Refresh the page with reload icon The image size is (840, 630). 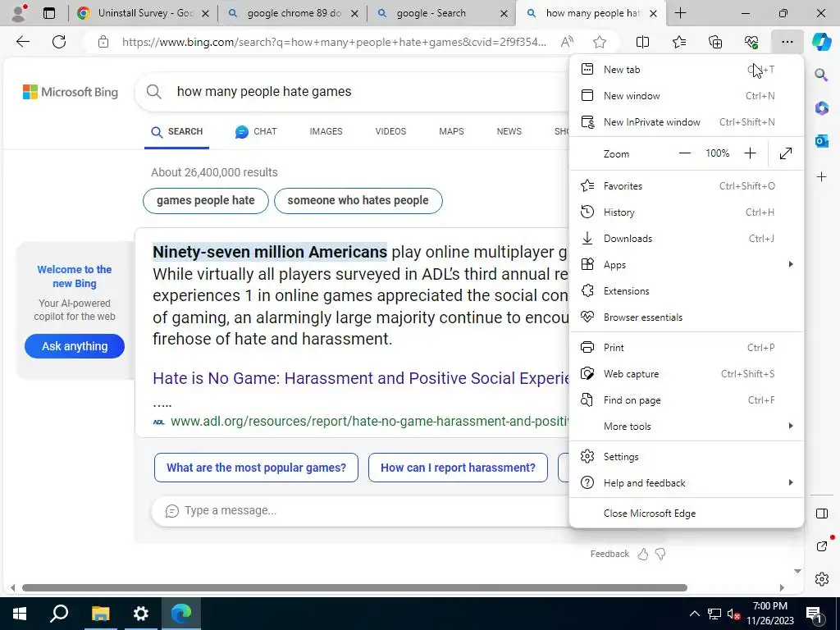[59, 42]
